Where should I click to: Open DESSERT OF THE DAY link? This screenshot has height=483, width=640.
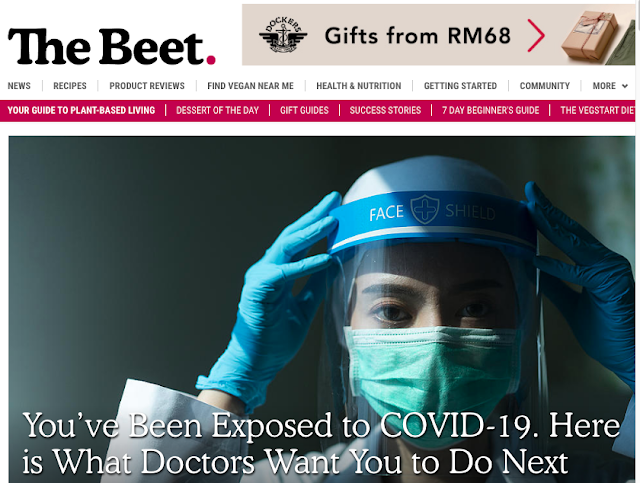tap(218, 110)
